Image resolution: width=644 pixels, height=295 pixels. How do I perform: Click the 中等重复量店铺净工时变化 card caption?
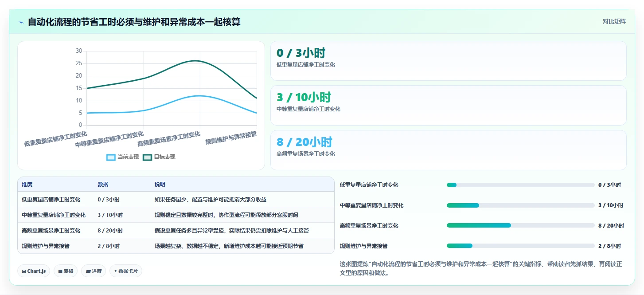(x=308, y=109)
